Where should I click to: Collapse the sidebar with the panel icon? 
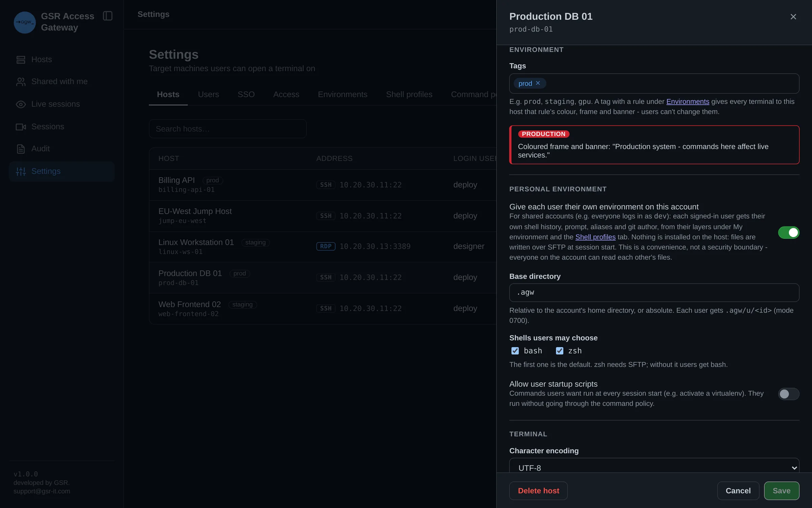[108, 16]
